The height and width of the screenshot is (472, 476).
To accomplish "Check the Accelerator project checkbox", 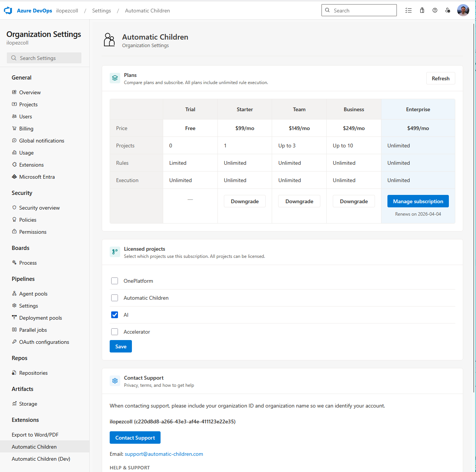I will [x=115, y=332].
